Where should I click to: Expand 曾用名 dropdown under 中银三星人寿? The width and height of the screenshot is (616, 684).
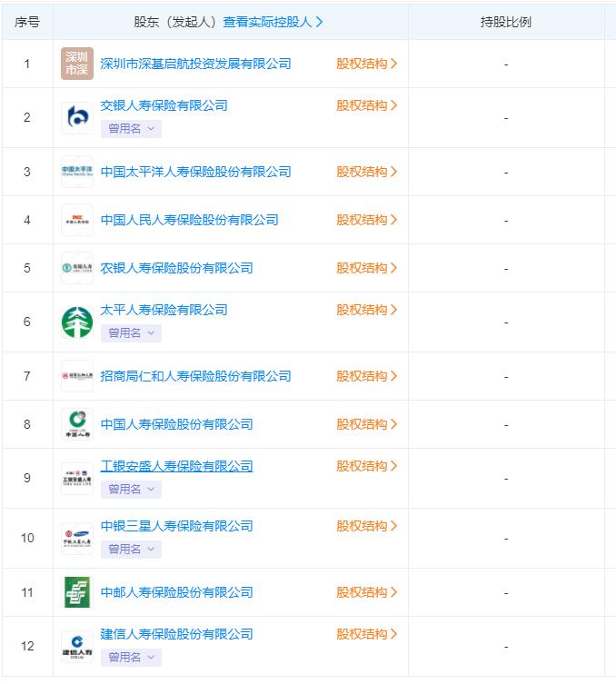(x=131, y=550)
